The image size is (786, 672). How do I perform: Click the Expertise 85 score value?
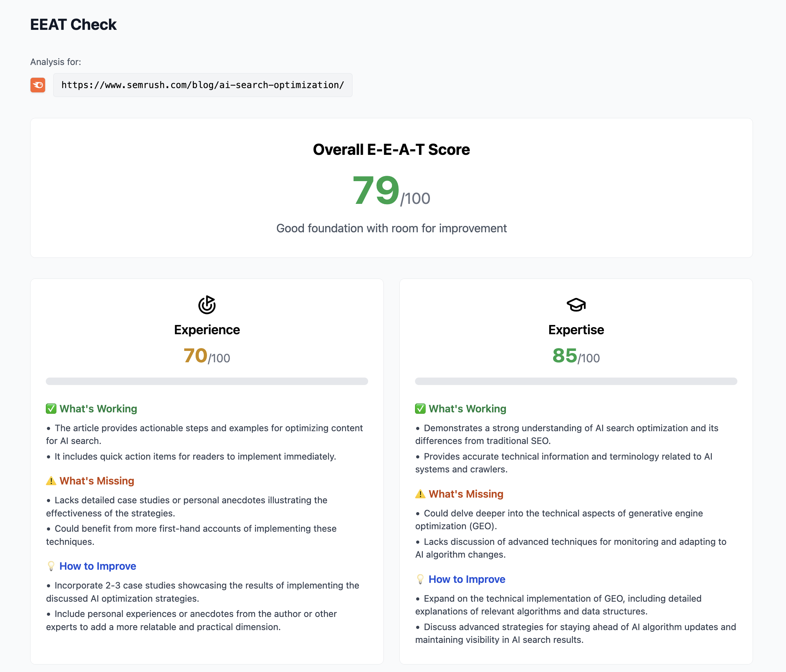pos(564,356)
